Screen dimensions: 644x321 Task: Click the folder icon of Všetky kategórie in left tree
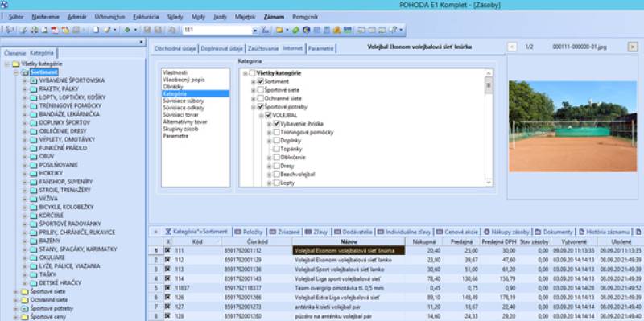[15, 64]
